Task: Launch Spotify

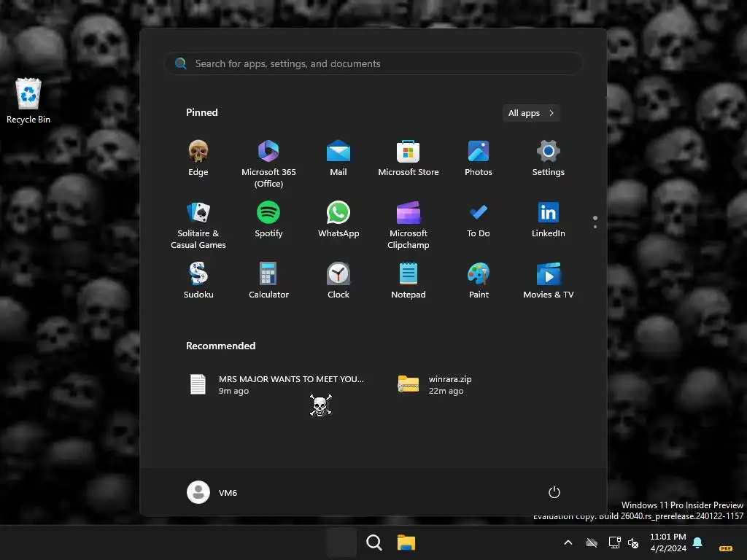Action: click(x=268, y=219)
